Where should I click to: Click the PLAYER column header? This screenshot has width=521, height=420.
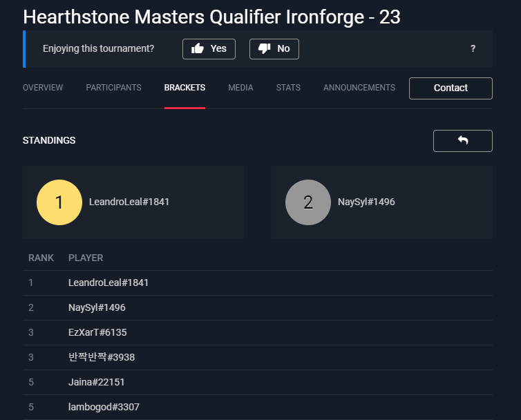[86, 258]
